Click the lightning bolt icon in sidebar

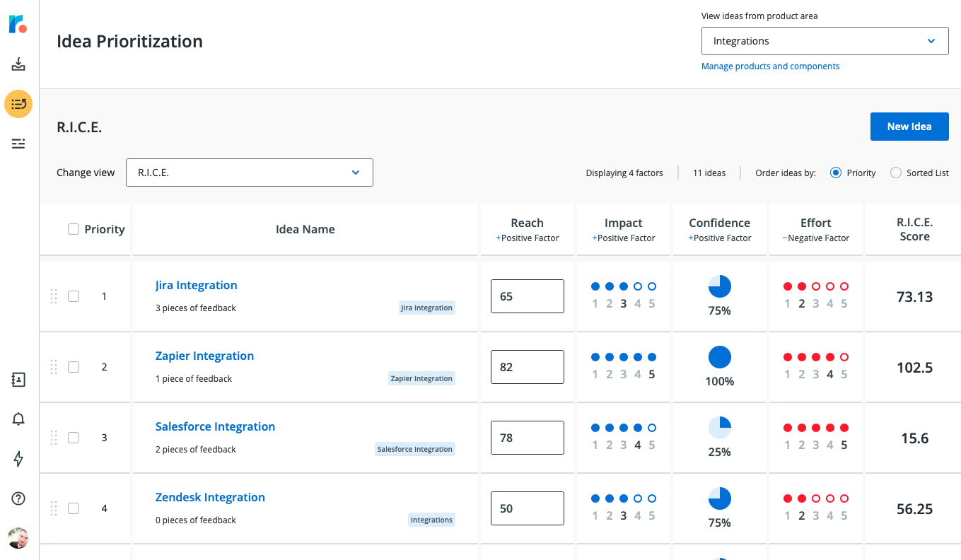tap(18, 459)
